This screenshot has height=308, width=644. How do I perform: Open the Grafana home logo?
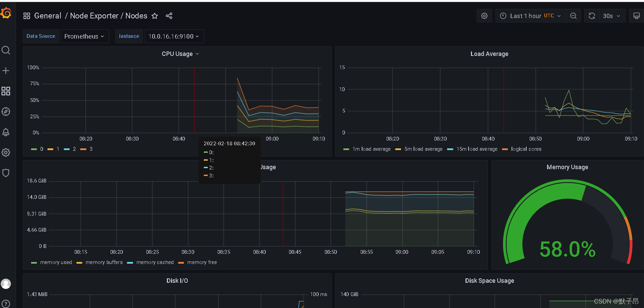[6, 13]
